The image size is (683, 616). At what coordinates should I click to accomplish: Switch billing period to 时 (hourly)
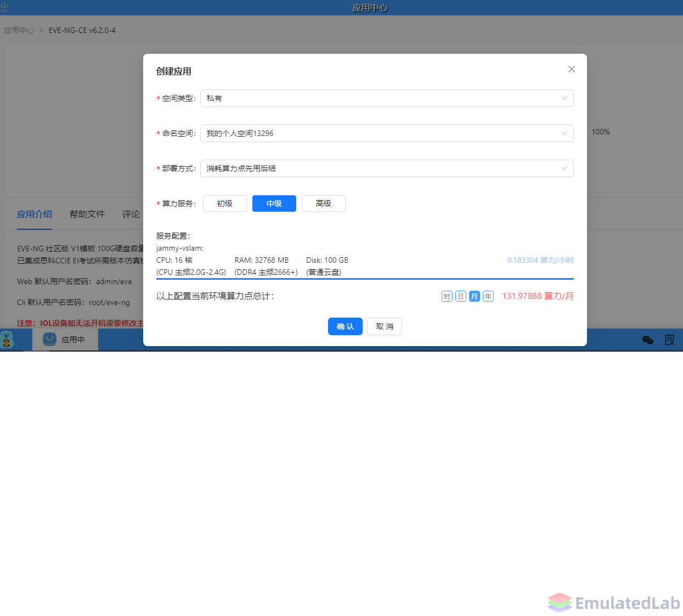(447, 296)
